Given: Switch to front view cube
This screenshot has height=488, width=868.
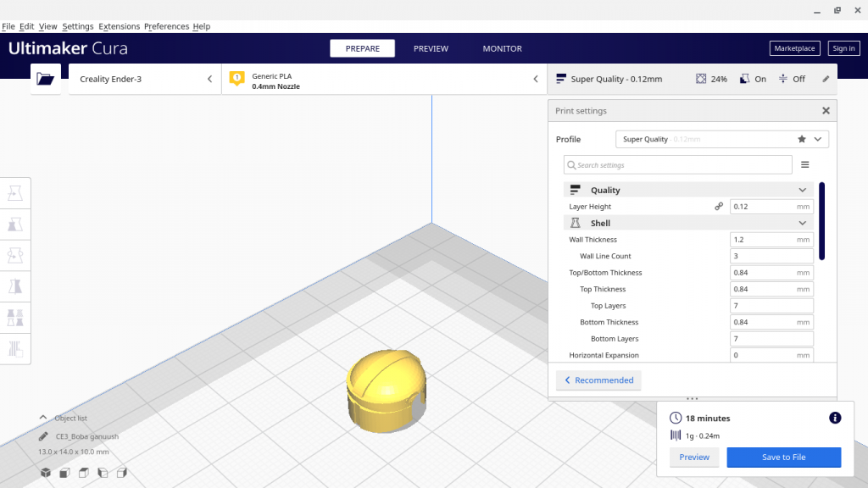Looking at the screenshot, I should (x=64, y=473).
